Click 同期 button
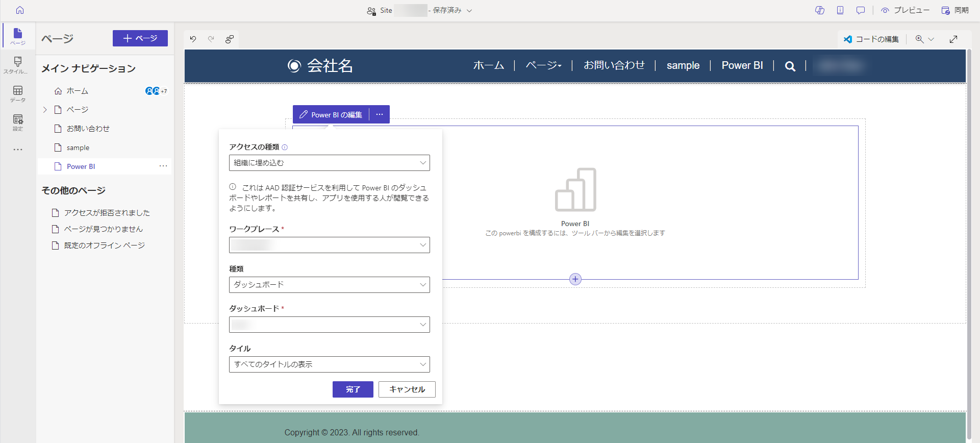 955,10
